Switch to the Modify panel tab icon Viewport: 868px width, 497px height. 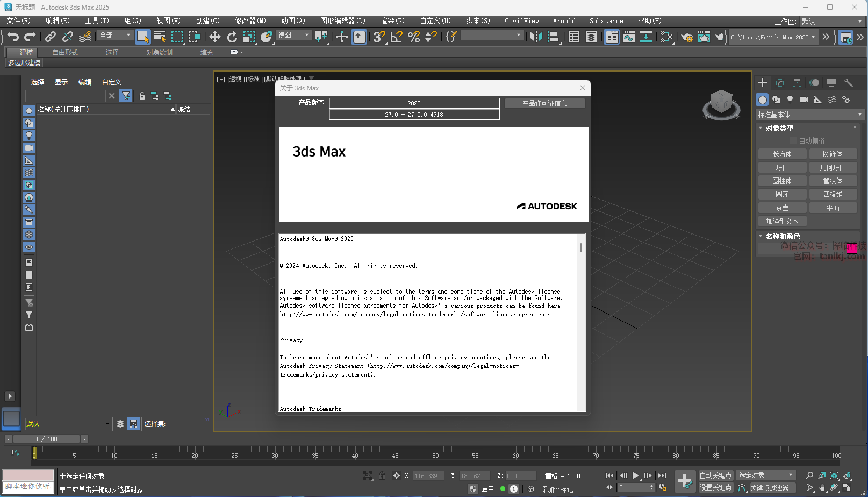point(780,82)
